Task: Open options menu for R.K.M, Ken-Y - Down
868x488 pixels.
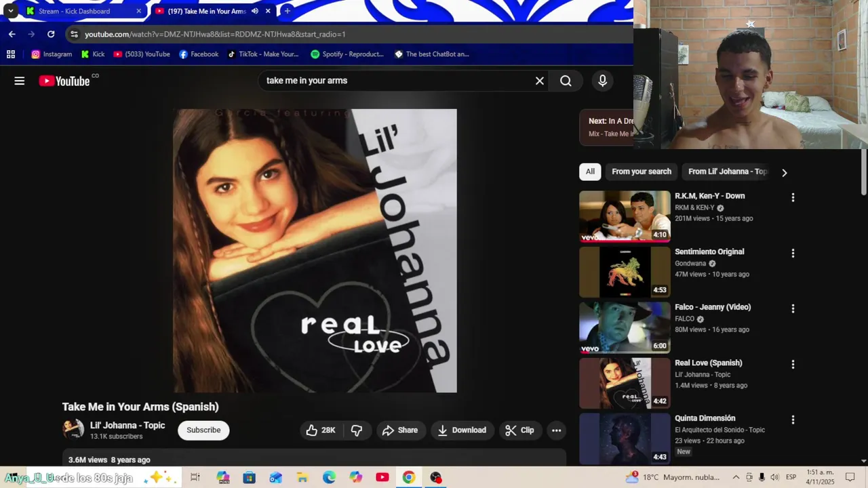Action: (x=793, y=197)
